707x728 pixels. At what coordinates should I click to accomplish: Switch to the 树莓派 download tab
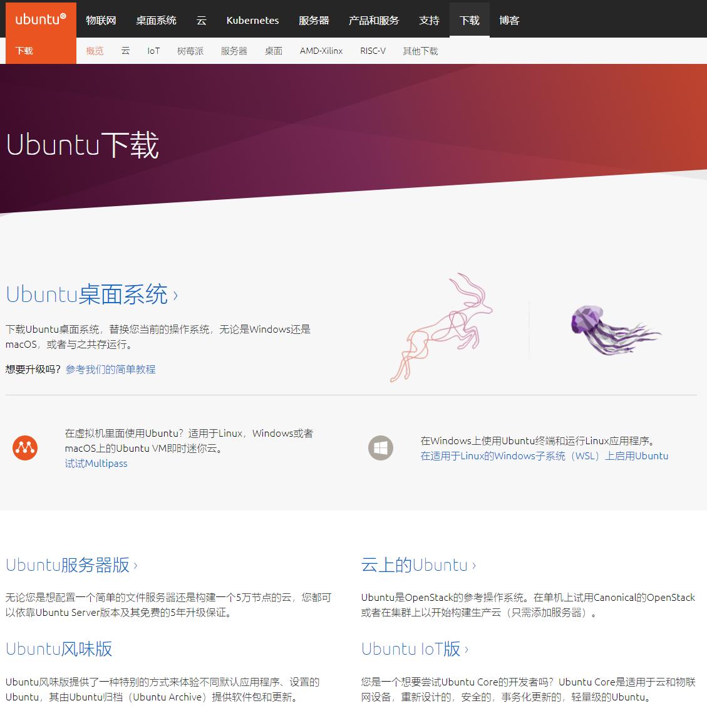(190, 51)
